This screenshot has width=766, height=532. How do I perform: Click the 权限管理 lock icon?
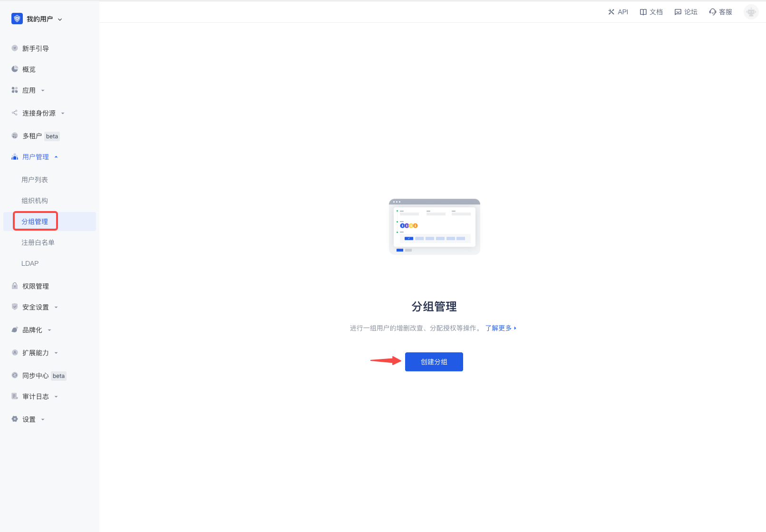[x=15, y=286]
